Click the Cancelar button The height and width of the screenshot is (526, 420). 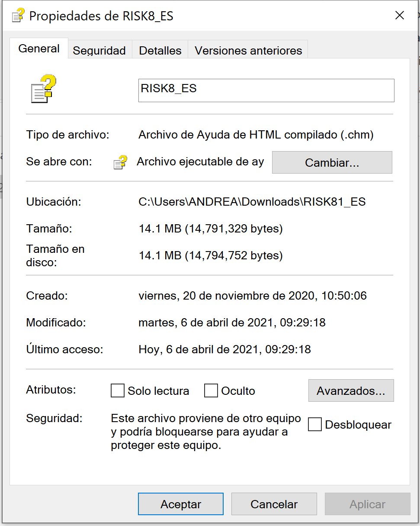tap(274, 504)
